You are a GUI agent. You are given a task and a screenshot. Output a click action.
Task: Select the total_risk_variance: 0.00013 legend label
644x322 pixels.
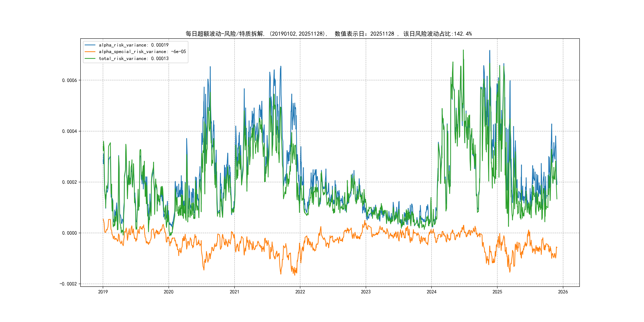coord(134,58)
